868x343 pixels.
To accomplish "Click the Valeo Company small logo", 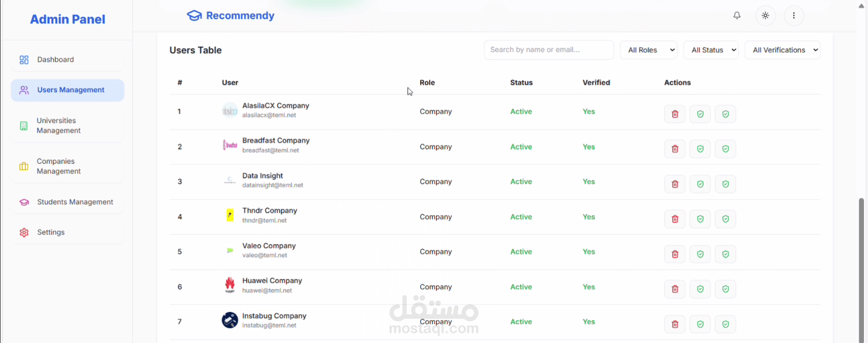I will pyautogui.click(x=230, y=250).
